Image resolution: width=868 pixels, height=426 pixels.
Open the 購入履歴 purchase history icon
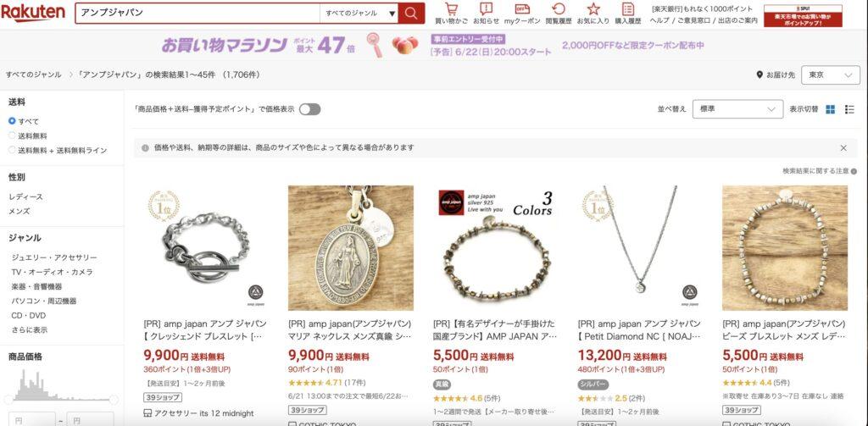point(628,9)
